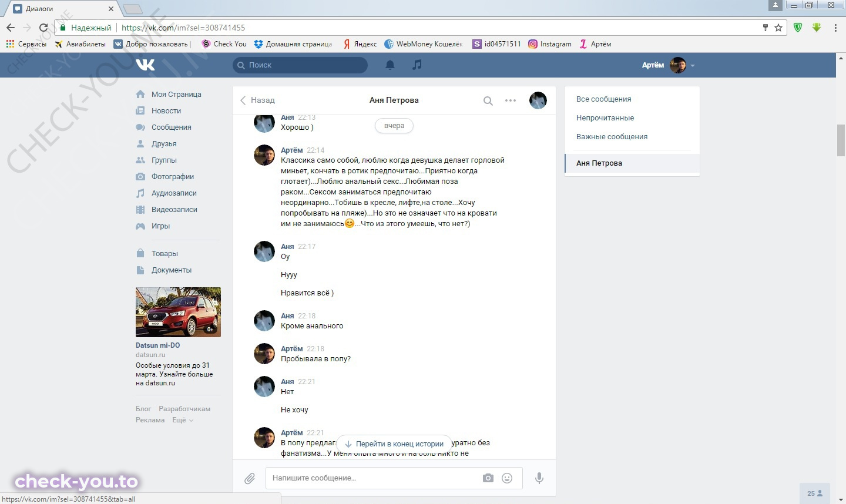Open online friends counter 25
846x504 pixels.
pyautogui.click(x=814, y=493)
